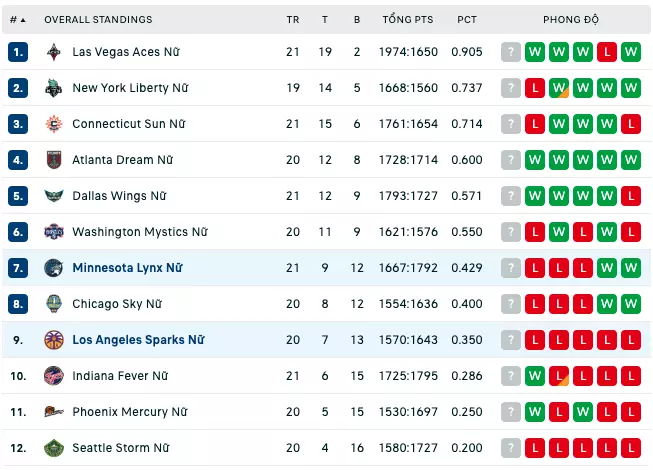The image size is (653, 470).
Task: Sort by the B losses column header
Action: pos(357,20)
